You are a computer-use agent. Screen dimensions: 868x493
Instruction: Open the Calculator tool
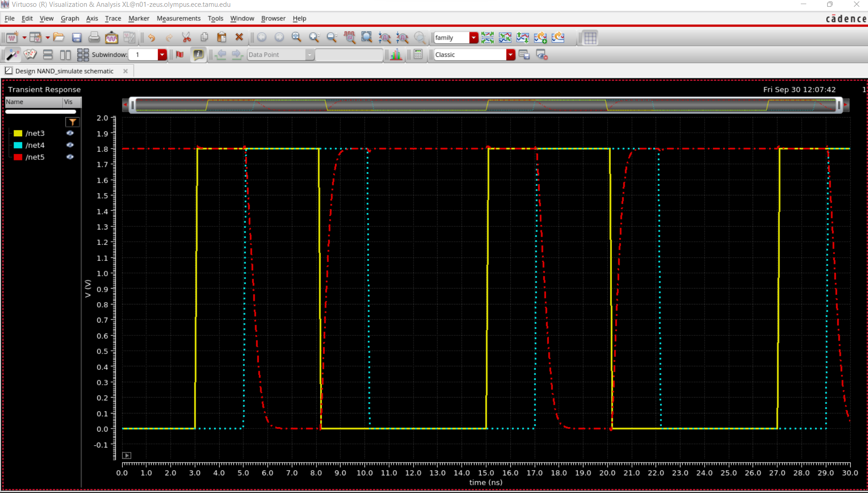(418, 55)
